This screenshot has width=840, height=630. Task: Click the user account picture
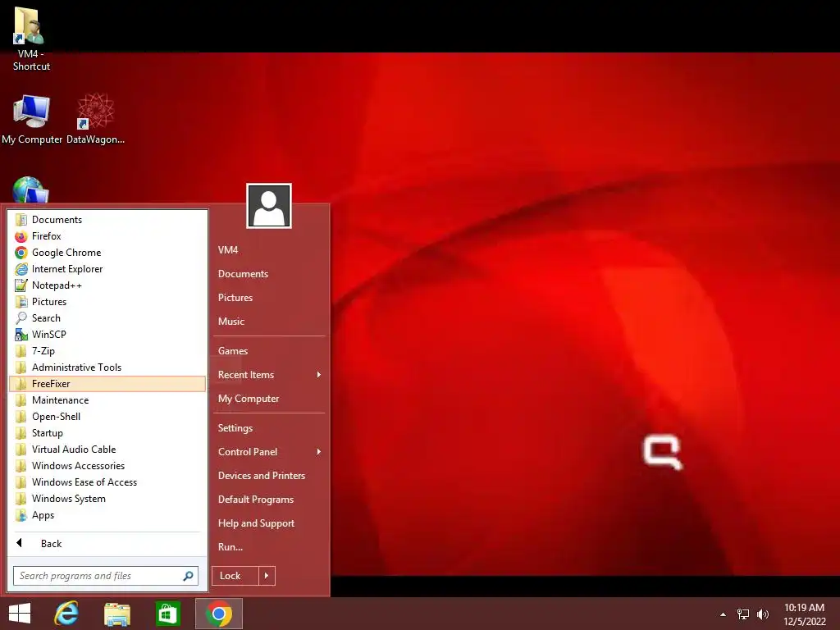269,206
